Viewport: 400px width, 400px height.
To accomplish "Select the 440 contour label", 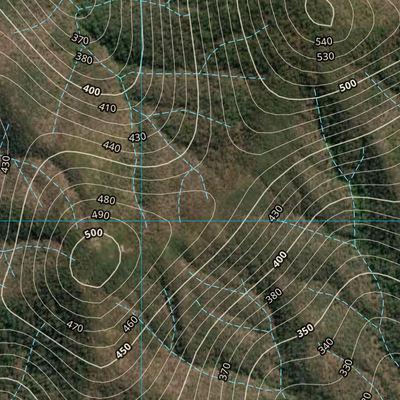I will click(x=112, y=146).
